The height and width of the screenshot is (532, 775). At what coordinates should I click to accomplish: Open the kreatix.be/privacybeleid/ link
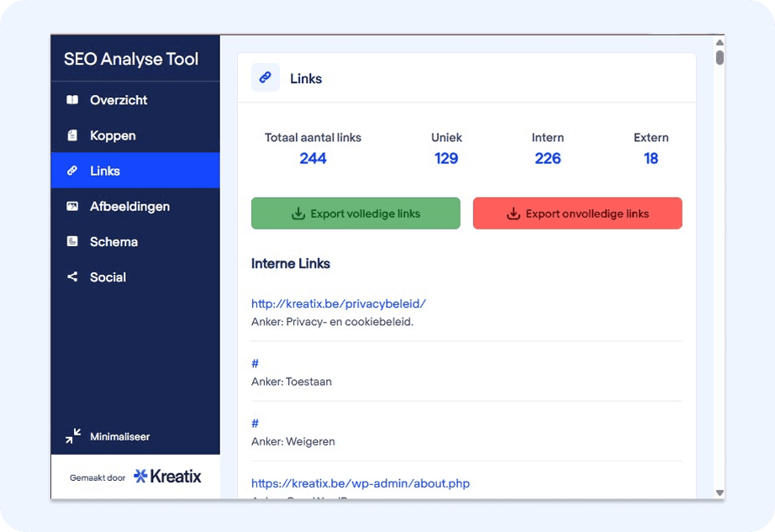click(x=339, y=303)
